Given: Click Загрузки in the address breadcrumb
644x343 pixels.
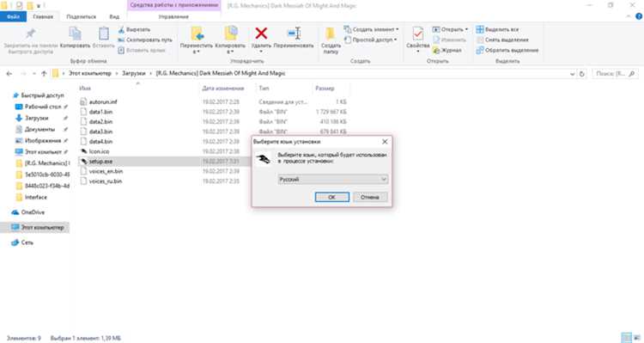Looking at the screenshot, I should [133, 73].
